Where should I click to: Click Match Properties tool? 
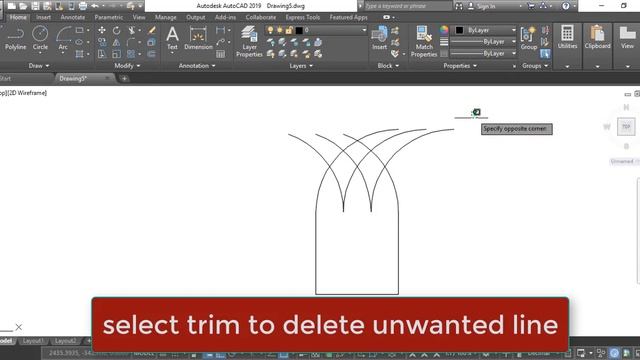coord(424,42)
